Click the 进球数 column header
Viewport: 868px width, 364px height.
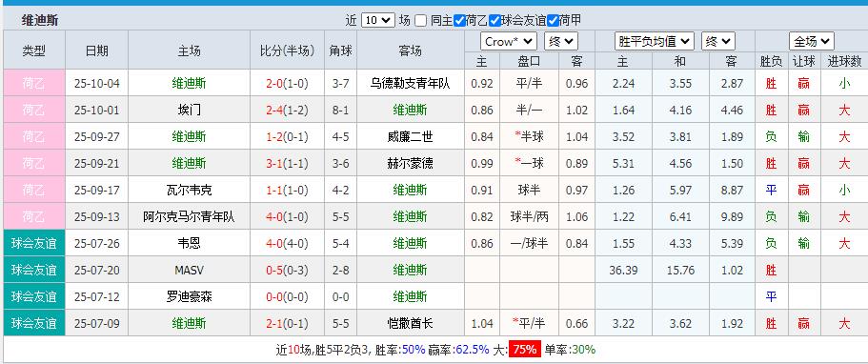pos(843,62)
